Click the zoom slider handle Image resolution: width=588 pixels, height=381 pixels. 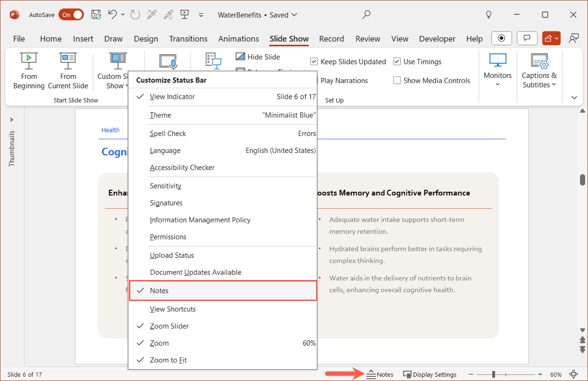click(x=493, y=375)
